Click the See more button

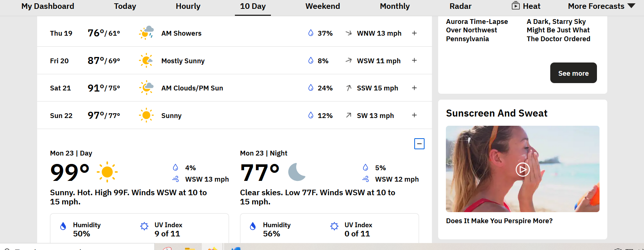[x=573, y=73]
